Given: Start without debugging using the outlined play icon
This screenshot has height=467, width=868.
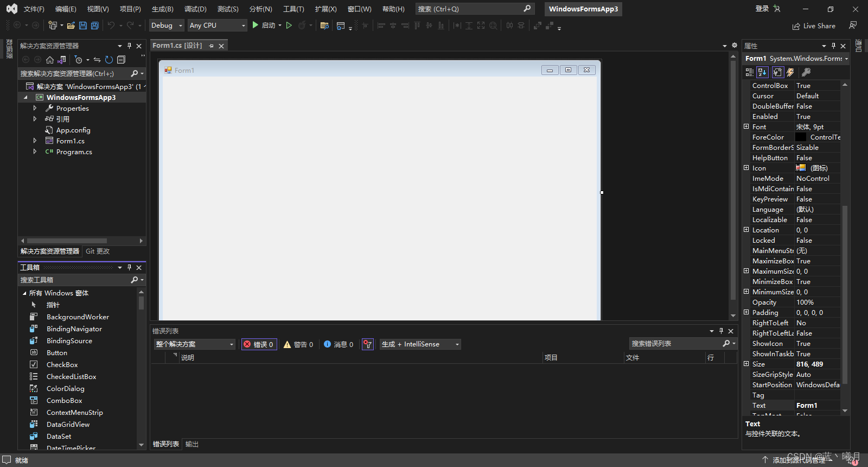Looking at the screenshot, I should pos(289,26).
